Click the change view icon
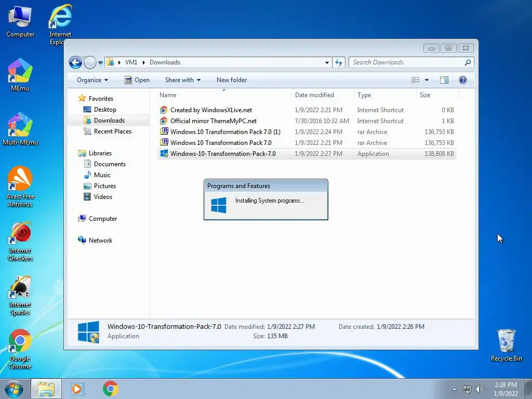 (x=416, y=80)
